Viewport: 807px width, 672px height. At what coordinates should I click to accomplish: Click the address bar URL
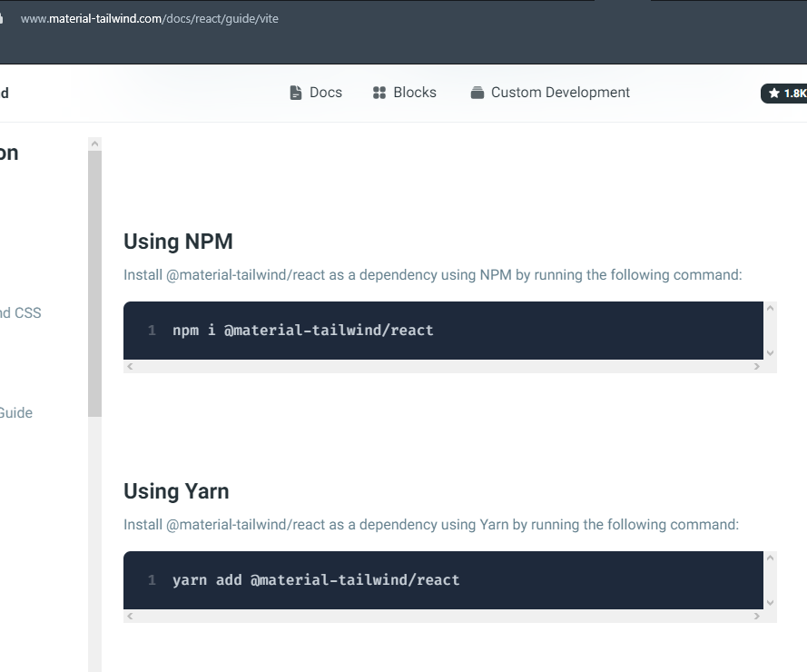[x=150, y=18]
